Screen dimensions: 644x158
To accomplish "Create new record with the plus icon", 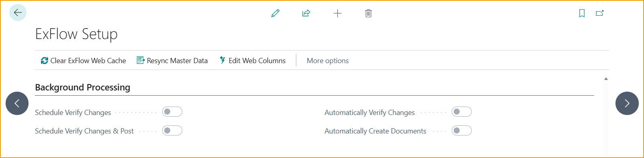I will point(338,13).
